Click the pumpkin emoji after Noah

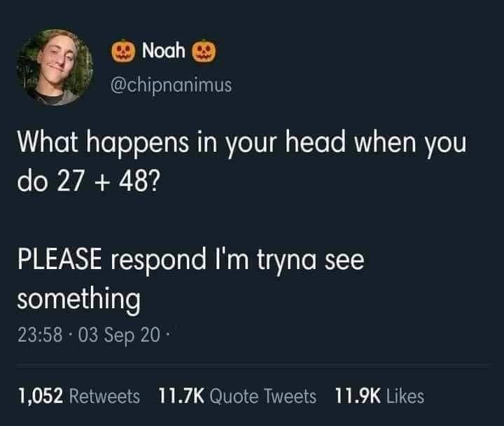pyautogui.click(x=204, y=51)
